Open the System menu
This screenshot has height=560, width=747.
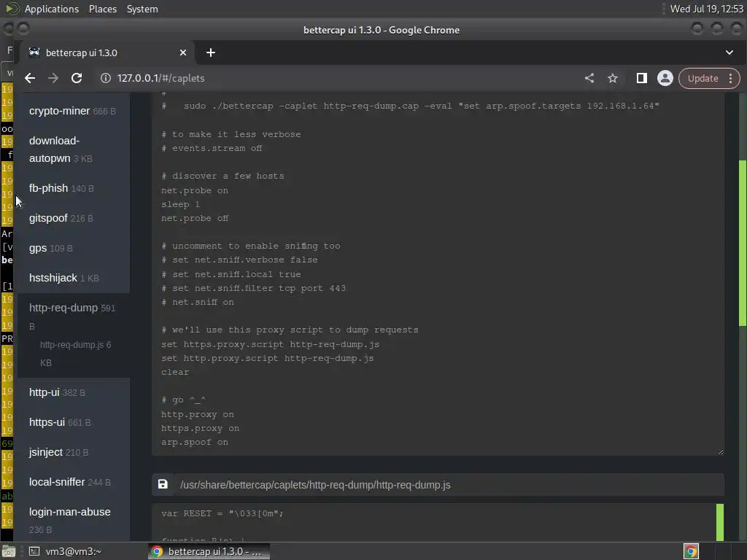pos(142,9)
